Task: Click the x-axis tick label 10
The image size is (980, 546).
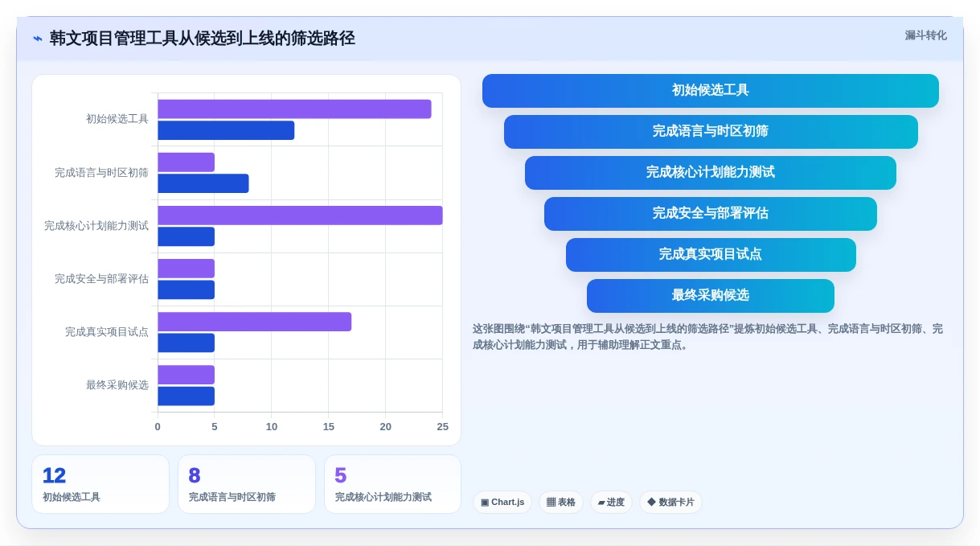Action: coord(272,427)
